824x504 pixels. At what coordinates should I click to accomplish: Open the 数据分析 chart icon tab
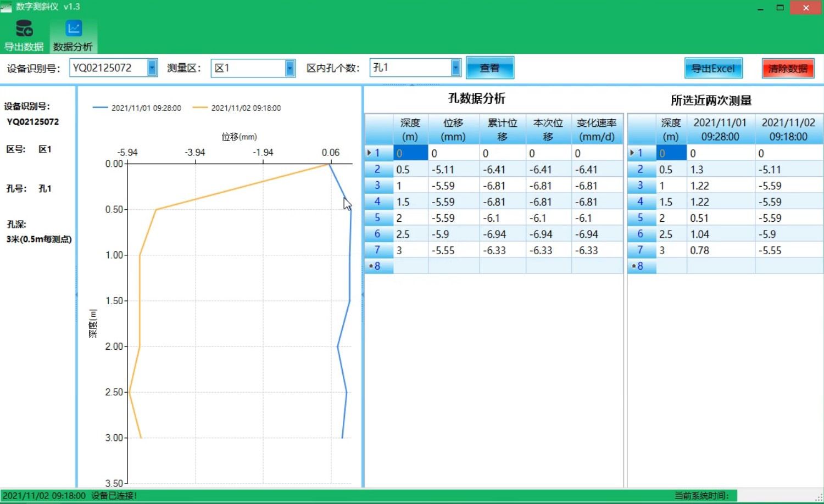tap(74, 29)
